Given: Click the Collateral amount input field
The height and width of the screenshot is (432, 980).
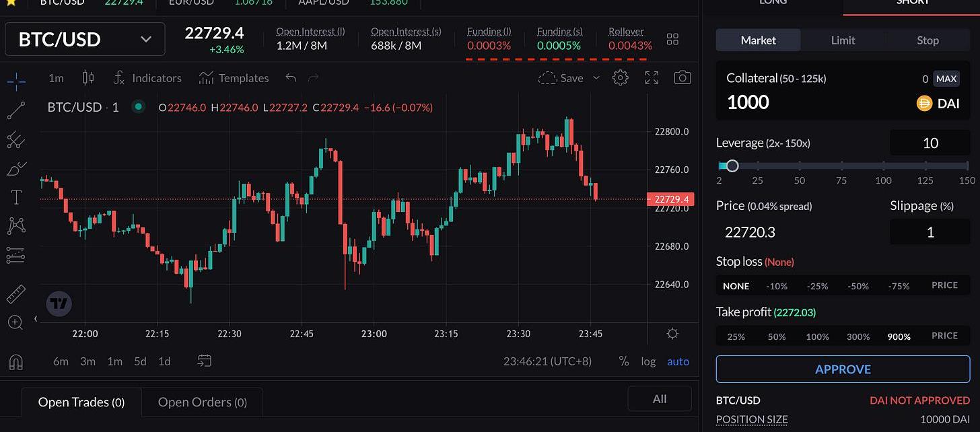Looking at the screenshot, I should [808, 102].
